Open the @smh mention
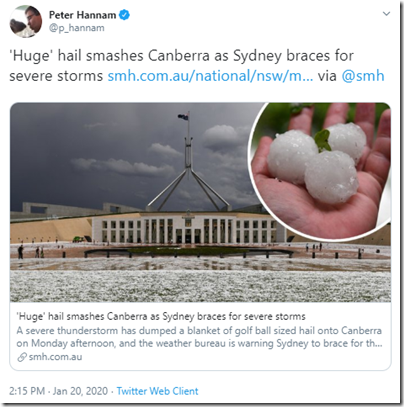Image resolution: width=404 pixels, height=407 pixels. coord(363,76)
